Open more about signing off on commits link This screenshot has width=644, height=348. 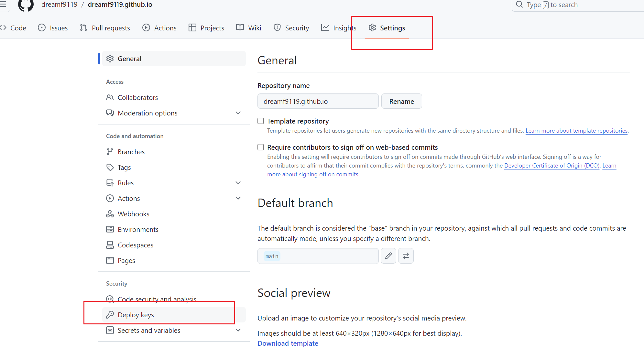click(x=313, y=174)
